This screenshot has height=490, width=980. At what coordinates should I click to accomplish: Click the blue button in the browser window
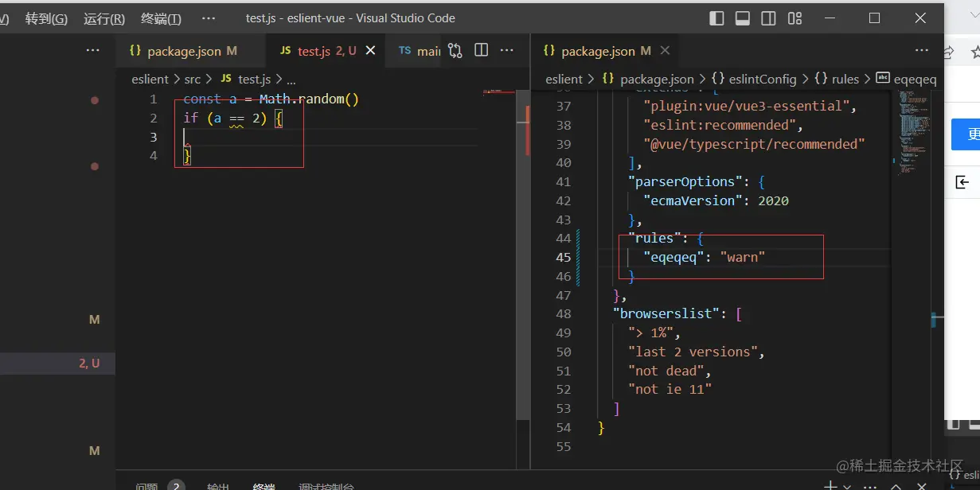[x=966, y=134]
